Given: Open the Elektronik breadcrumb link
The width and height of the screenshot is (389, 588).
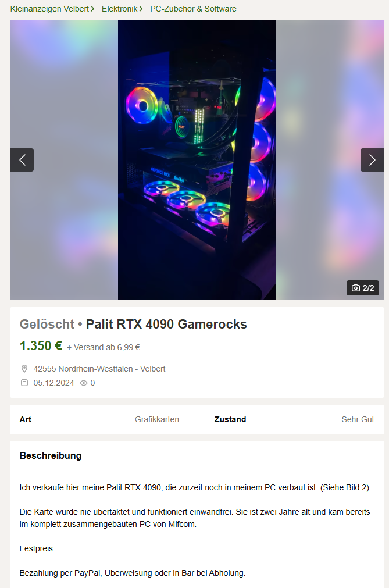Looking at the screenshot, I should click(x=120, y=9).
